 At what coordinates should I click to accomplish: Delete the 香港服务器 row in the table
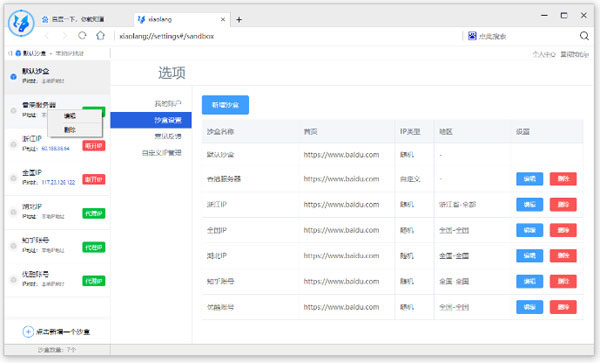click(x=563, y=179)
